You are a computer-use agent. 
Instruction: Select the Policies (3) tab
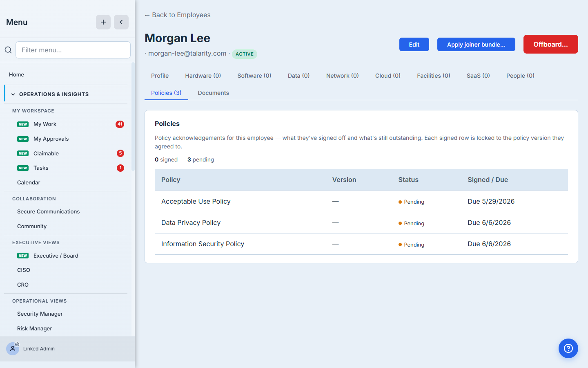point(166,93)
